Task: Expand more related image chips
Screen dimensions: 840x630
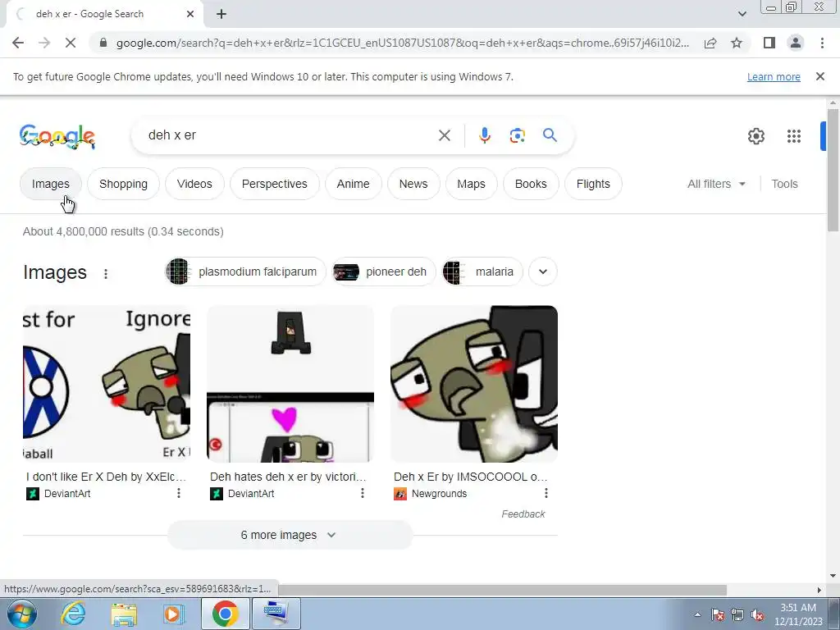Action: (543, 272)
